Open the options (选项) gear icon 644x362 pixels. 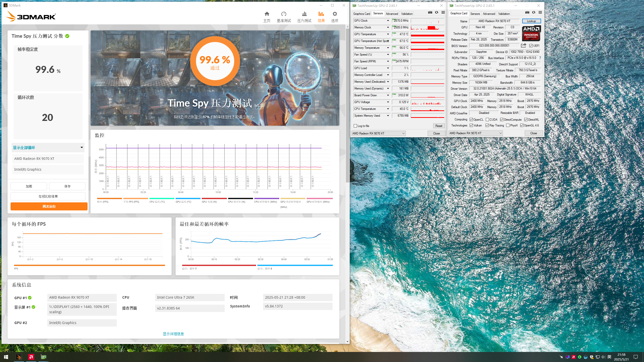click(335, 14)
